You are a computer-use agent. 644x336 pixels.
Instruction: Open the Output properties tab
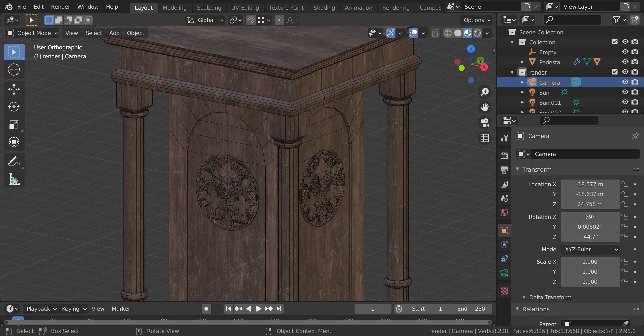[504, 170]
